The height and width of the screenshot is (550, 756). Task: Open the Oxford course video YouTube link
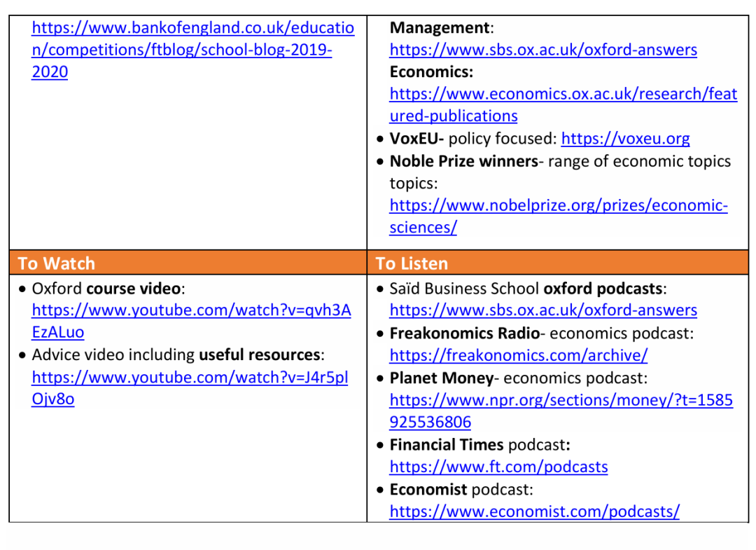[191, 310]
